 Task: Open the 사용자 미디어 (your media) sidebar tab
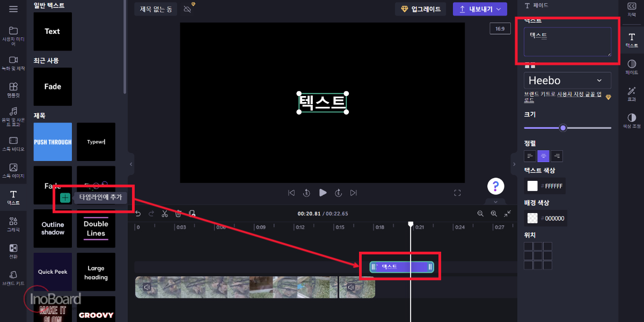pyautogui.click(x=13, y=35)
